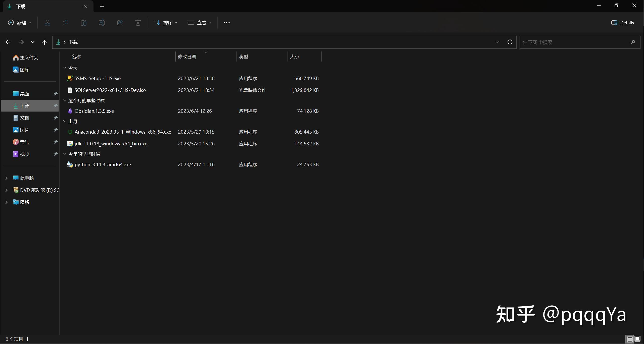Click the jdk-11.0.18 Java icon

pyautogui.click(x=70, y=144)
